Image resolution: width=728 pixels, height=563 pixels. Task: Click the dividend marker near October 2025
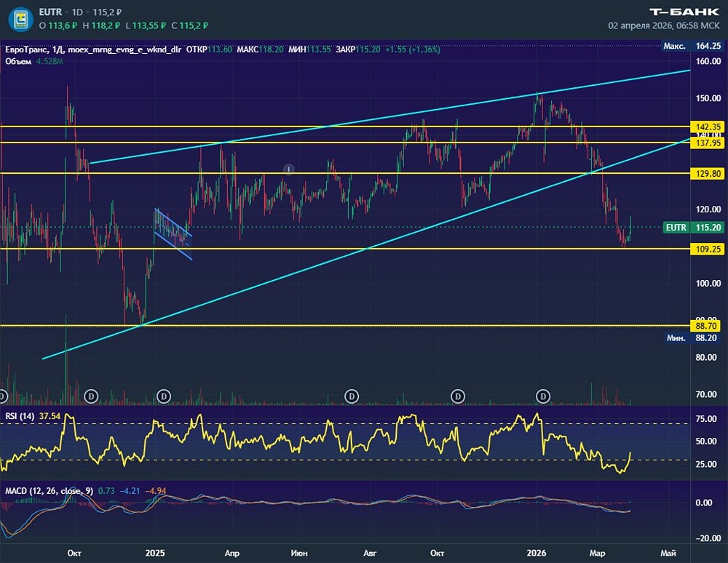click(458, 396)
